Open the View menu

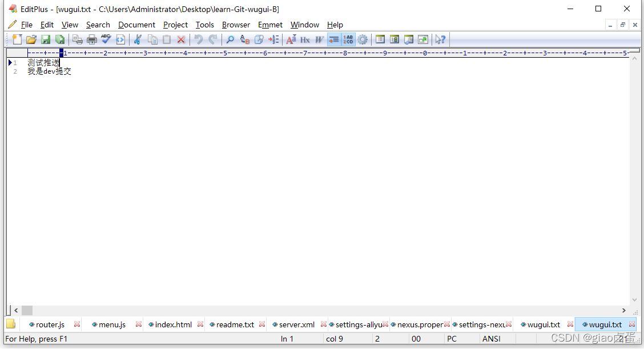pyautogui.click(x=70, y=25)
